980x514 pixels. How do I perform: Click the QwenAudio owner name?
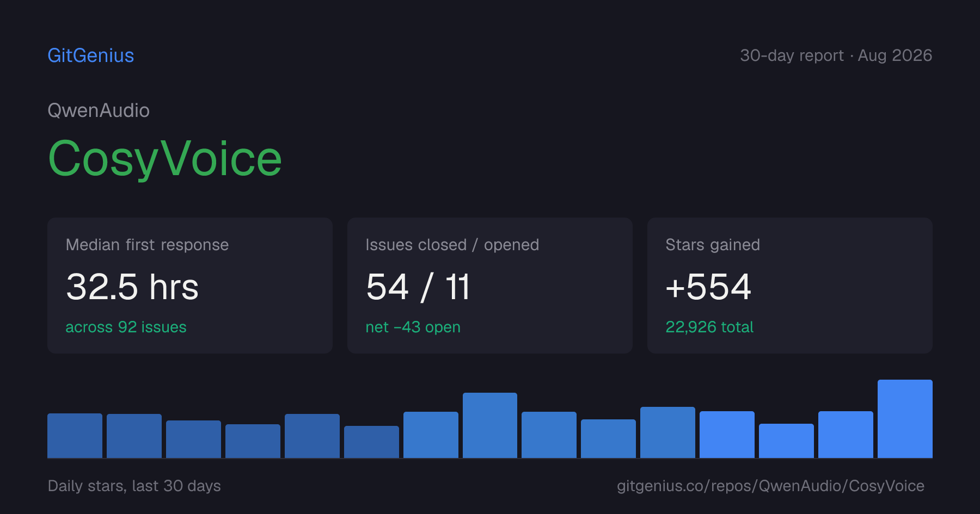99,110
